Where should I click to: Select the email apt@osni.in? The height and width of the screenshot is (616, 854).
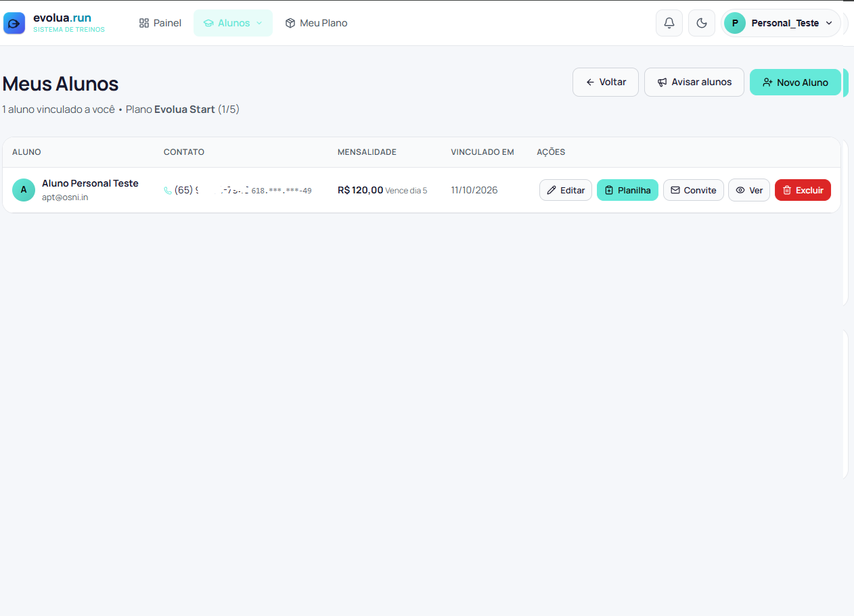click(x=65, y=197)
